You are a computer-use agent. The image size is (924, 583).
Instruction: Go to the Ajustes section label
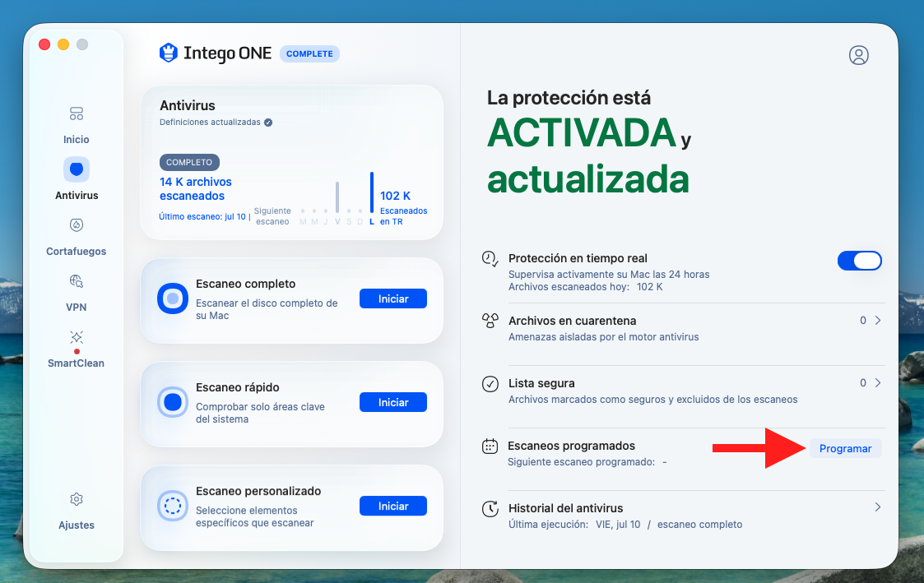[x=76, y=525]
